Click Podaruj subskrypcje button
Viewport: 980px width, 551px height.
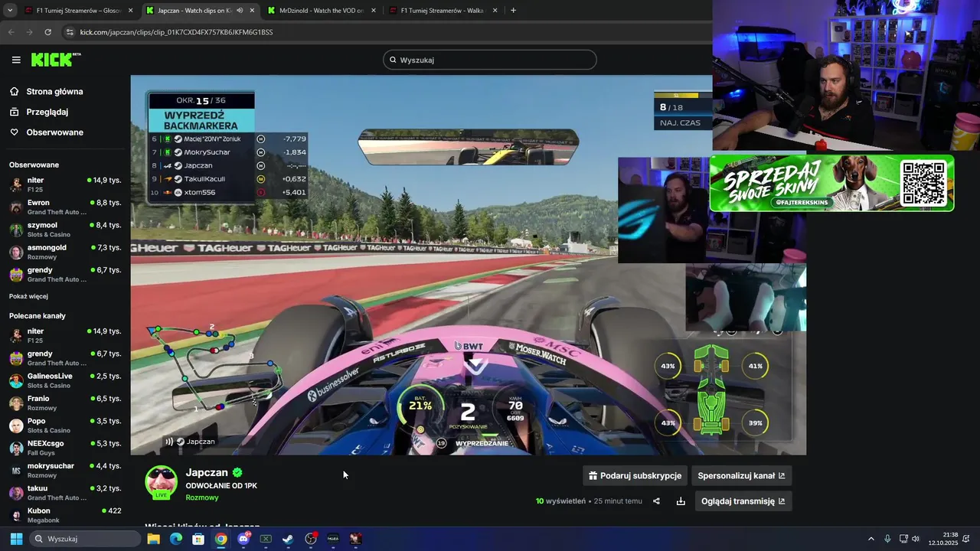tap(635, 475)
